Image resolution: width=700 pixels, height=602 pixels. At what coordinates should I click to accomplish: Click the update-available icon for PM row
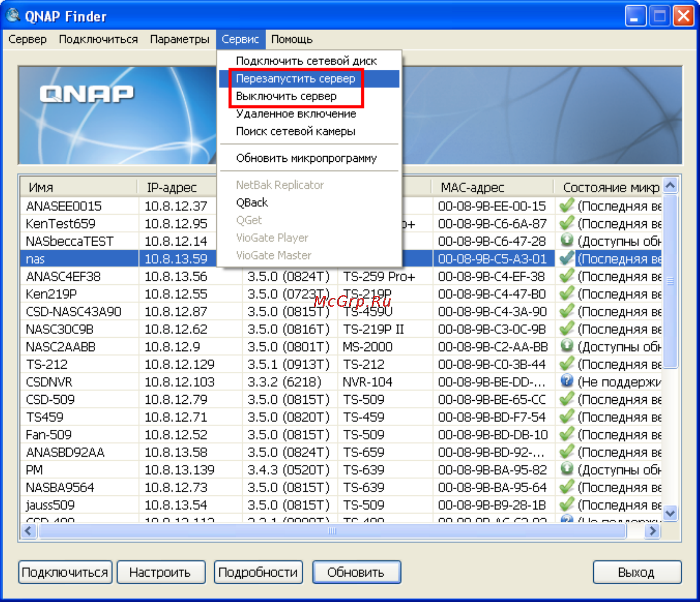click(x=567, y=469)
